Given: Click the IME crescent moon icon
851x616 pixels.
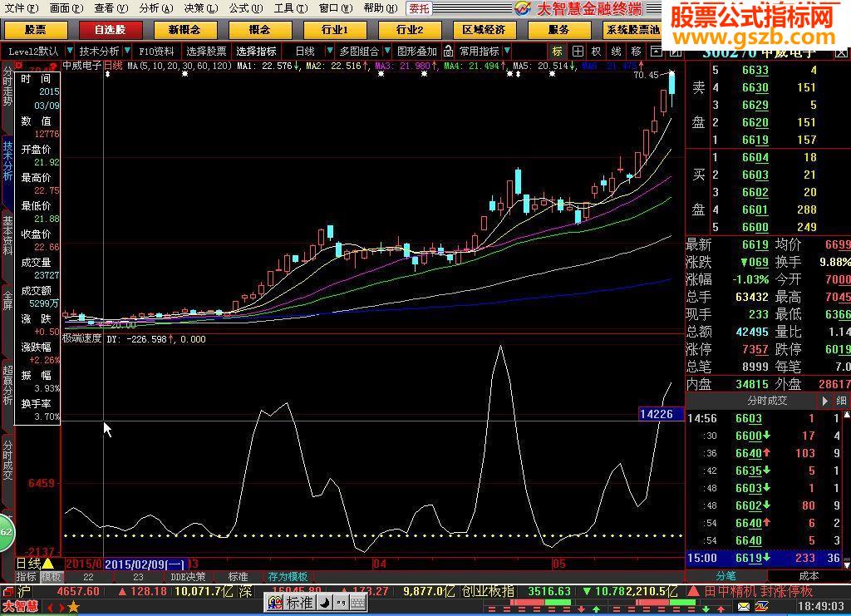Looking at the screenshot, I should click(324, 603).
